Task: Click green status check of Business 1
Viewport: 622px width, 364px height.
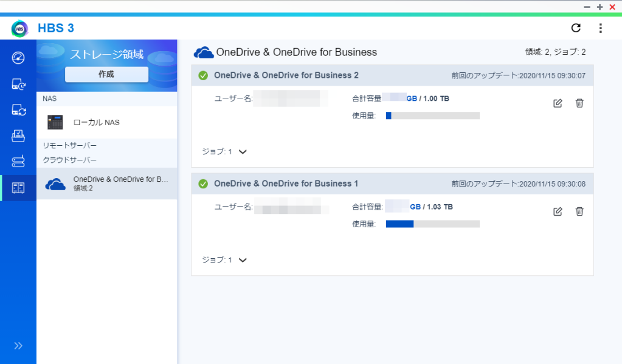Action: (203, 184)
